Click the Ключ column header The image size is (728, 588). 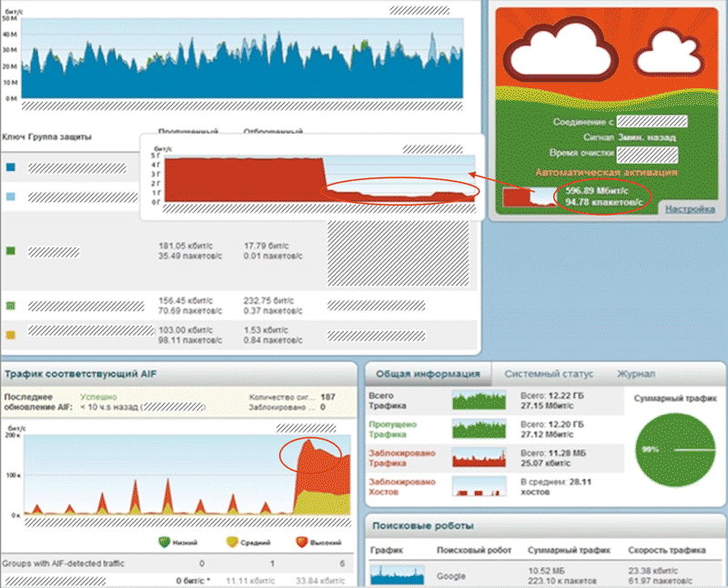click(x=13, y=137)
